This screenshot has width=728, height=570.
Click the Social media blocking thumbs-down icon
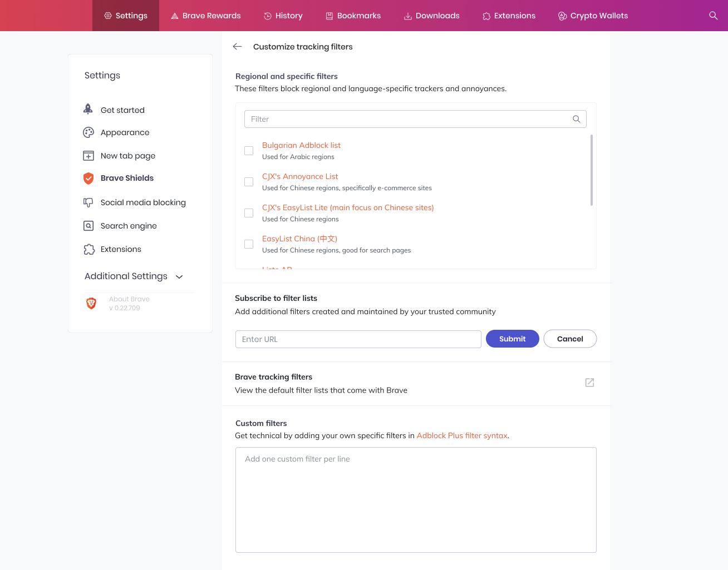pos(88,202)
